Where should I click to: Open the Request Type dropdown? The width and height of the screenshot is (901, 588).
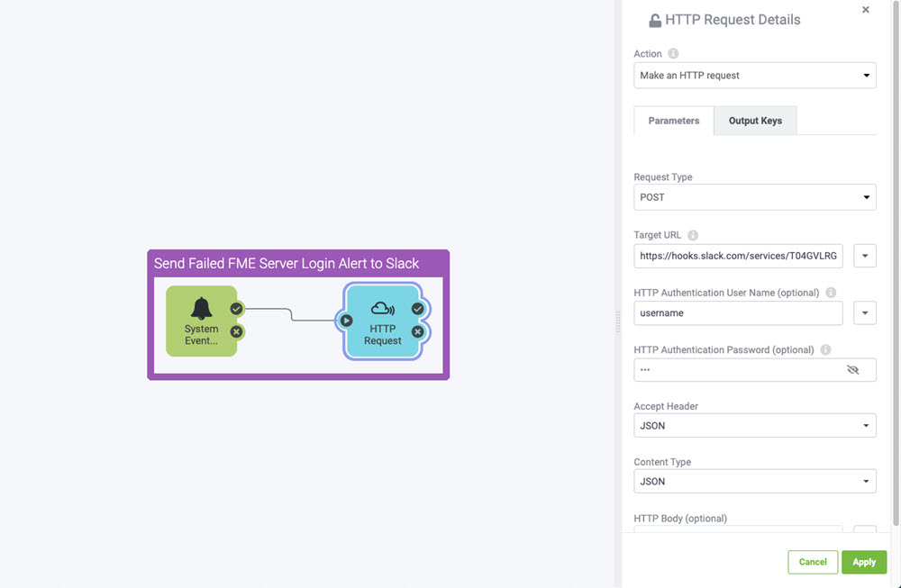click(755, 197)
